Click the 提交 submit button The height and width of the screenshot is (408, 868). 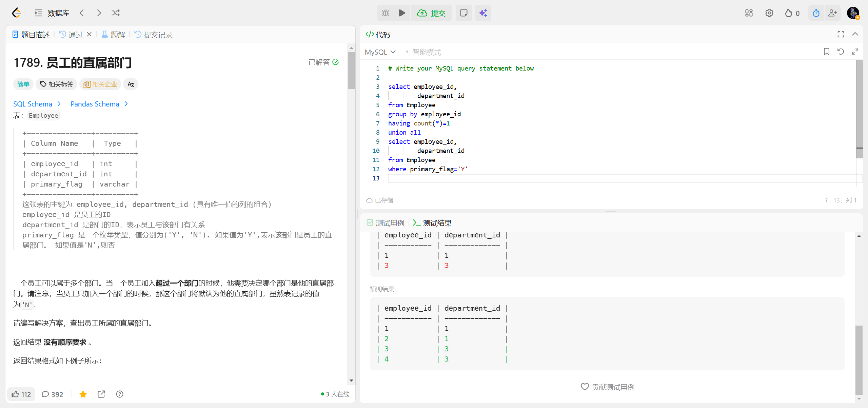431,13
